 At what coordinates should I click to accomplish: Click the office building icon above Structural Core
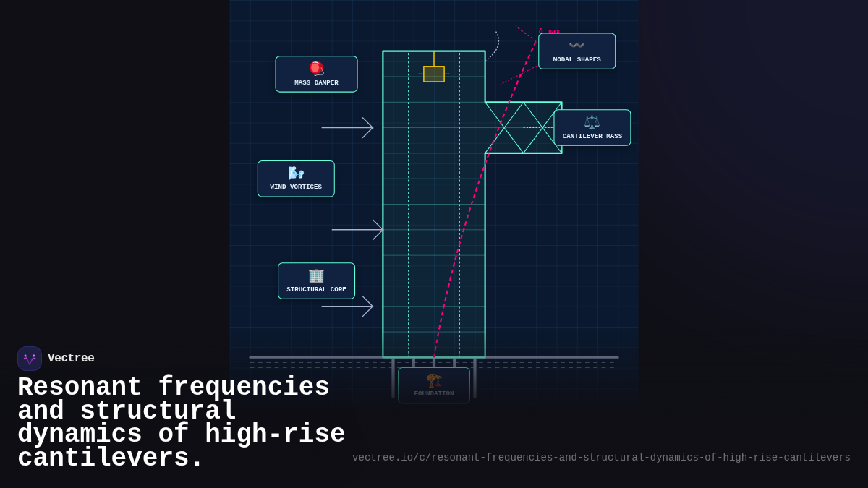[316, 275]
